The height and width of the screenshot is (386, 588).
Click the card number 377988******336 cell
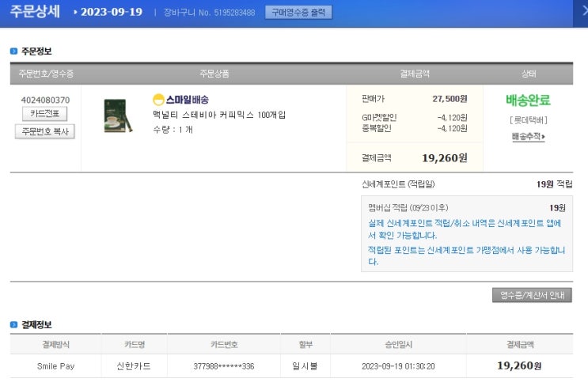tap(224, 366)
